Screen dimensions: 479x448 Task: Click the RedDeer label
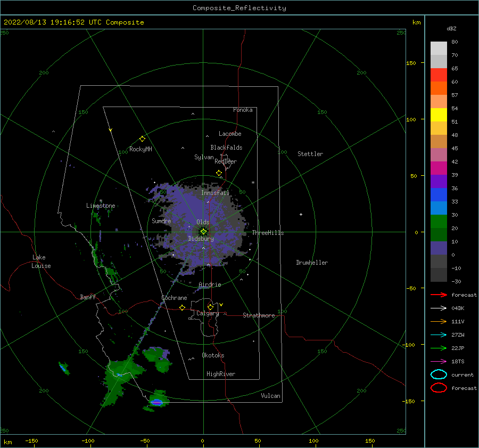coord(226,161)
